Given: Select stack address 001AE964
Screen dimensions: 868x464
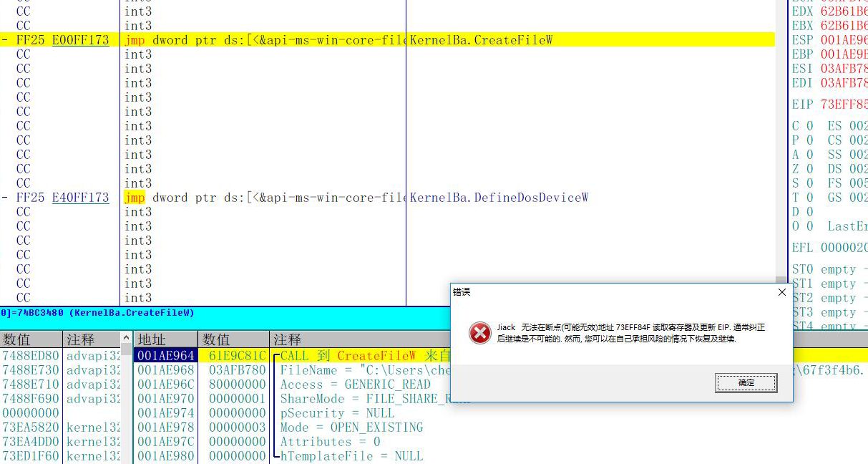Looking at the screenshot, I should 165,356.
